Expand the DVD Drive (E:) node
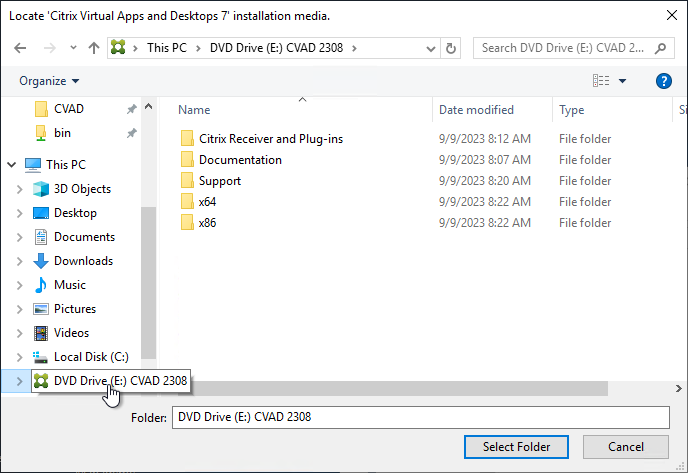The height and width of the screenshot is (473, 688). [x=19, y=381]
